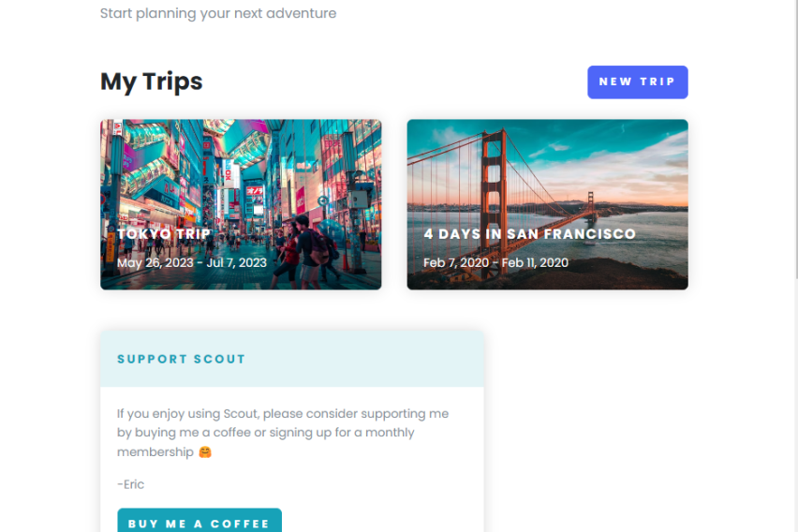Click the SUPPORT SCOUT card header
Viewport: 798px width, 532px height.
click(x=291, y=359)
